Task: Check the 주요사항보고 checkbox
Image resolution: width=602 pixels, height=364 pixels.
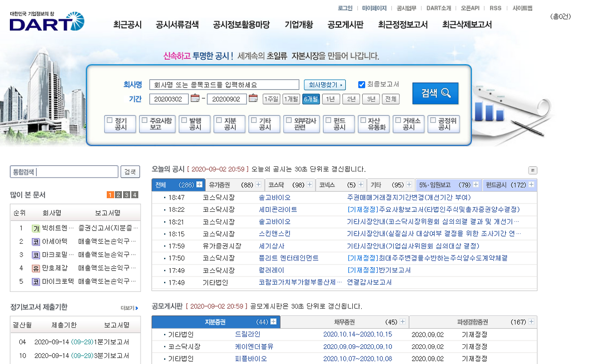Action: [x=144, y=120]
